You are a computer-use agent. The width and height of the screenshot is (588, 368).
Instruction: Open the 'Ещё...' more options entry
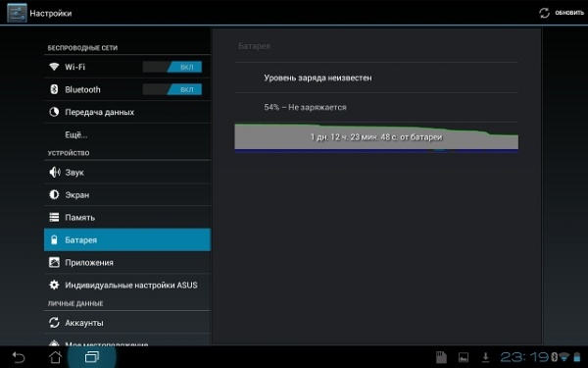click(127, 134)
